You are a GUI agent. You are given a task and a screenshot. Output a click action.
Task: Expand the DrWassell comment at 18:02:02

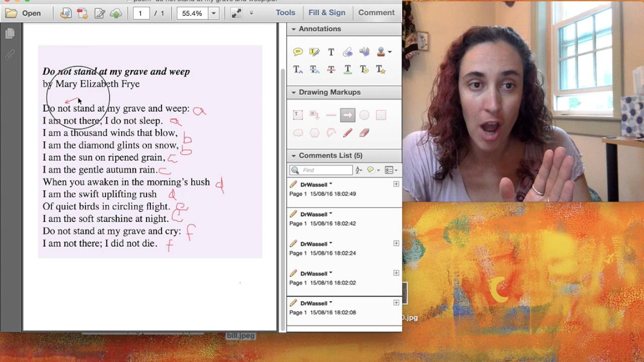[x=396, y=273]
